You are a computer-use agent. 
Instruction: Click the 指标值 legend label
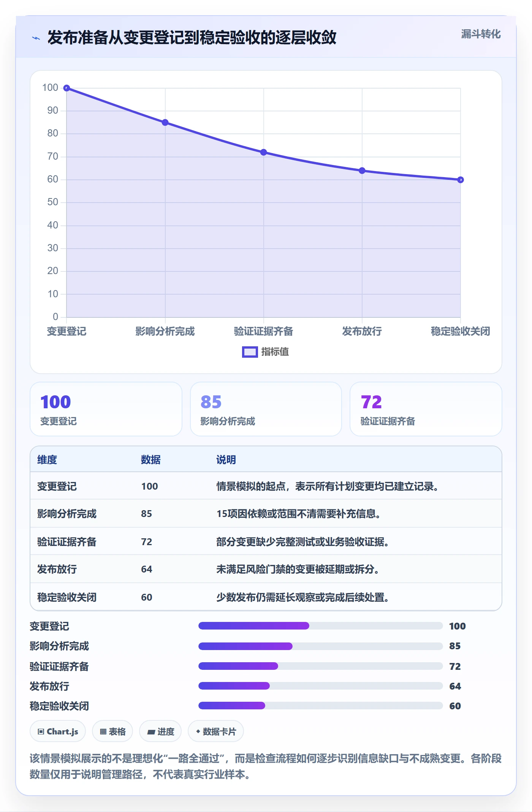click(275, 352)
